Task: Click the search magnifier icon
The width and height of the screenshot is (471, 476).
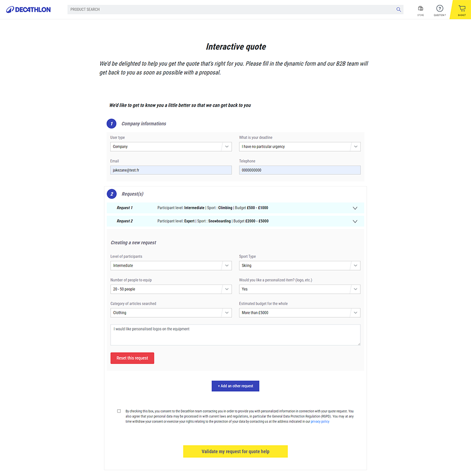Action: click(398, 9)
